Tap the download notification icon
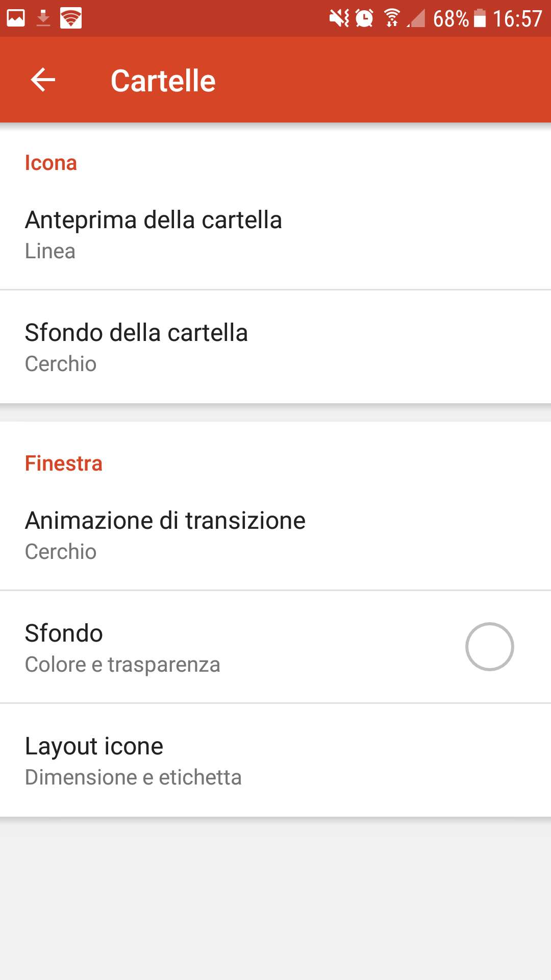The width and height of the screenshot is (551, 980). [43, 18]
